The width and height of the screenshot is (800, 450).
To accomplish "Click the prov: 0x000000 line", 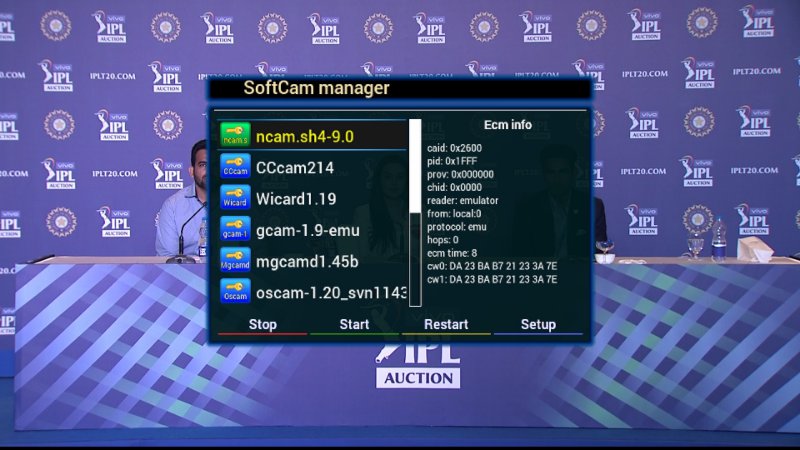I will [460, 174].
